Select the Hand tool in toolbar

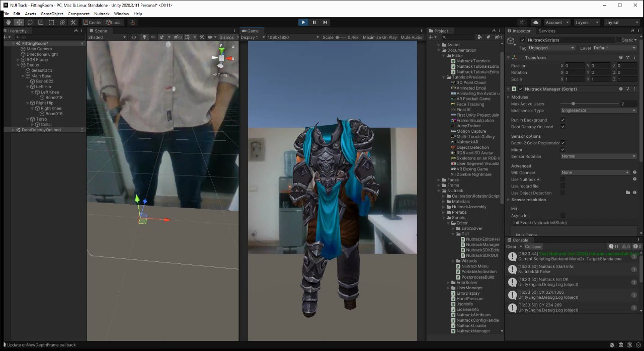coord(9,22)
